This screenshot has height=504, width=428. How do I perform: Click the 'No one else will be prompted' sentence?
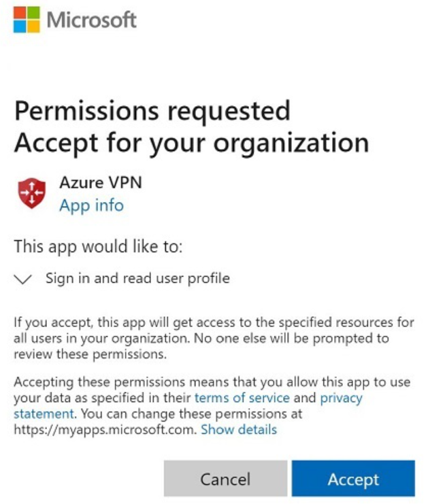(299, 338)
